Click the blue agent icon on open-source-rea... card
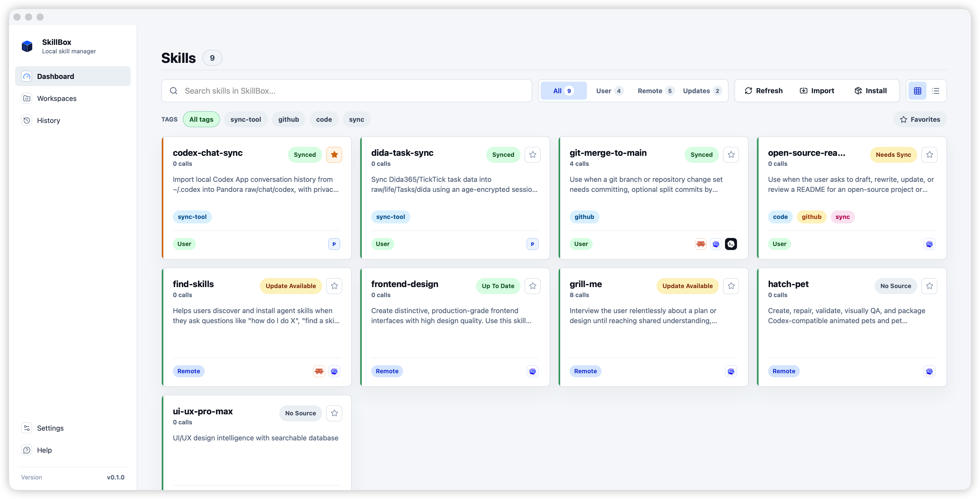This screenshot has height=499, width=980. [x=929, y=244]
